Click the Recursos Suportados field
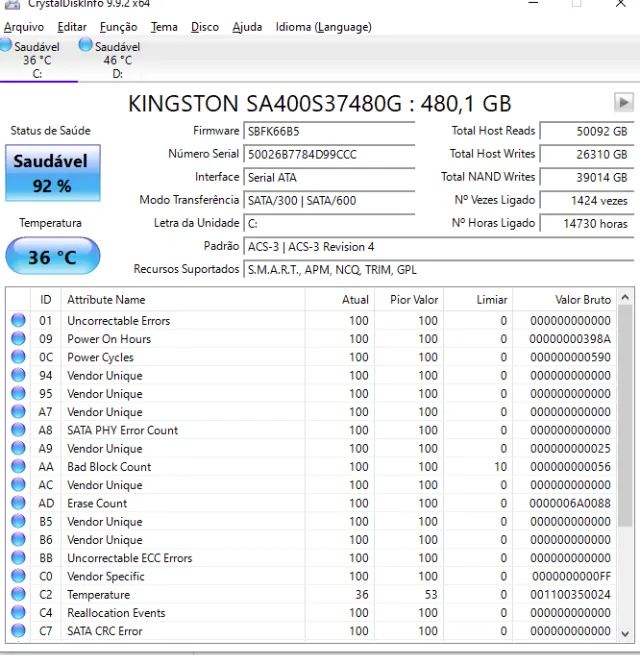Image resolution: width=640 pixels, height=655 pixels. click(x=439, y=269)
